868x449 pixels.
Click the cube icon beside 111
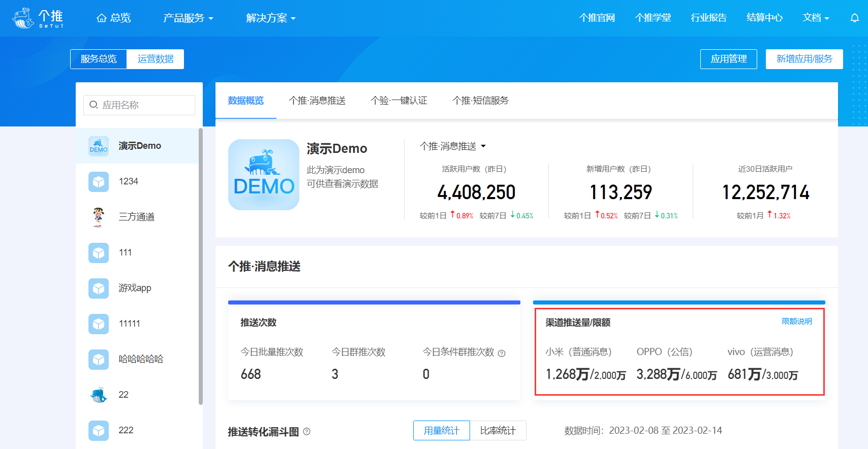[99, 252]
